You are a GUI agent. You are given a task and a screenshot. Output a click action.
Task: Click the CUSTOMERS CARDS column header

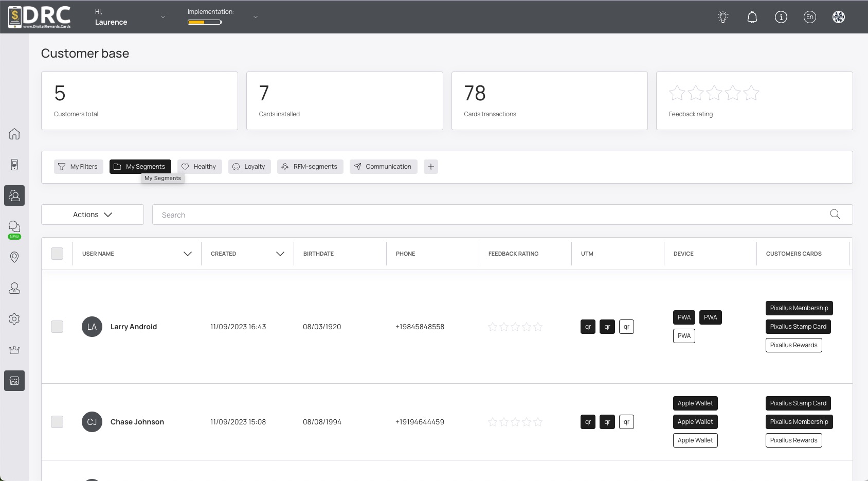click(793, 254)
